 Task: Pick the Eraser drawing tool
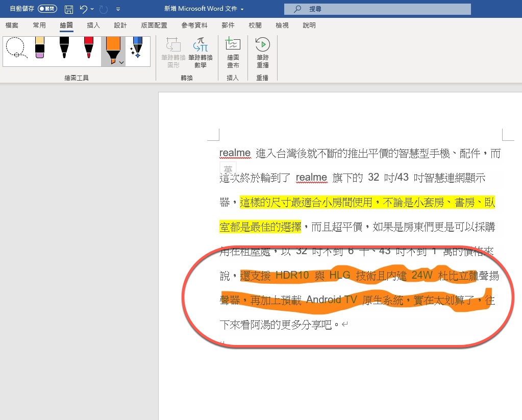39,50
